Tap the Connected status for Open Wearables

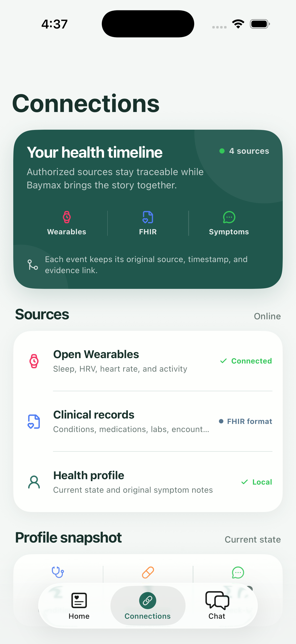[246, 361]
